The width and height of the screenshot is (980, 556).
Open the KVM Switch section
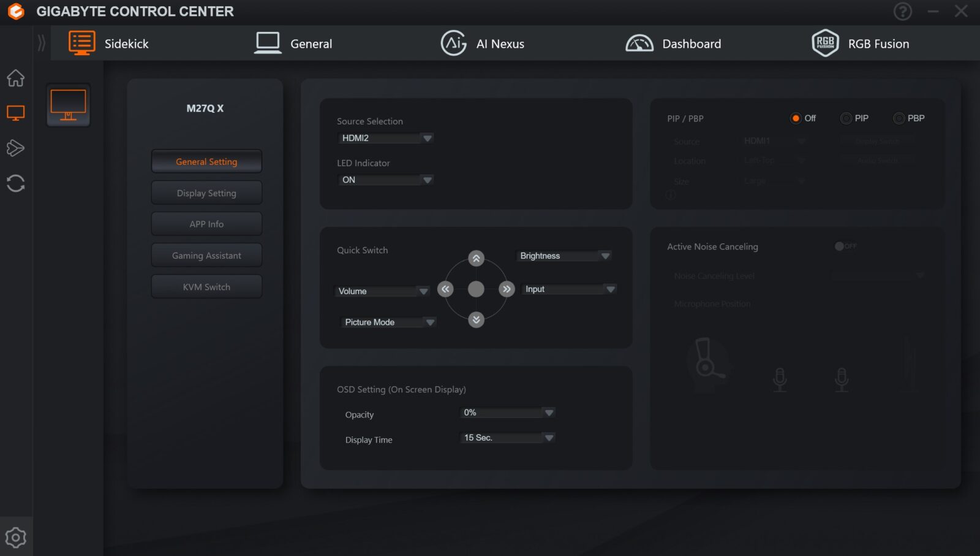206,287
